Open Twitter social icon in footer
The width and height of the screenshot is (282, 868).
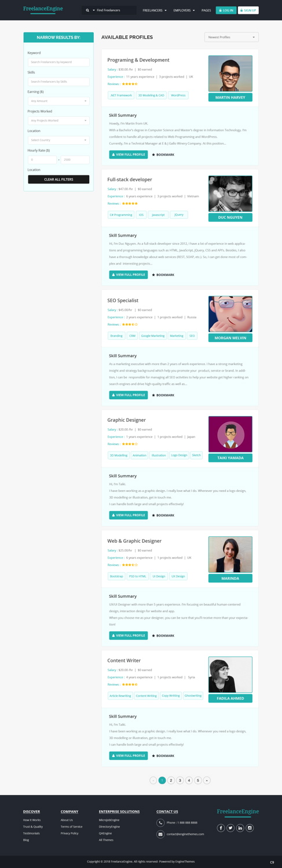click(x=230, y=828)
